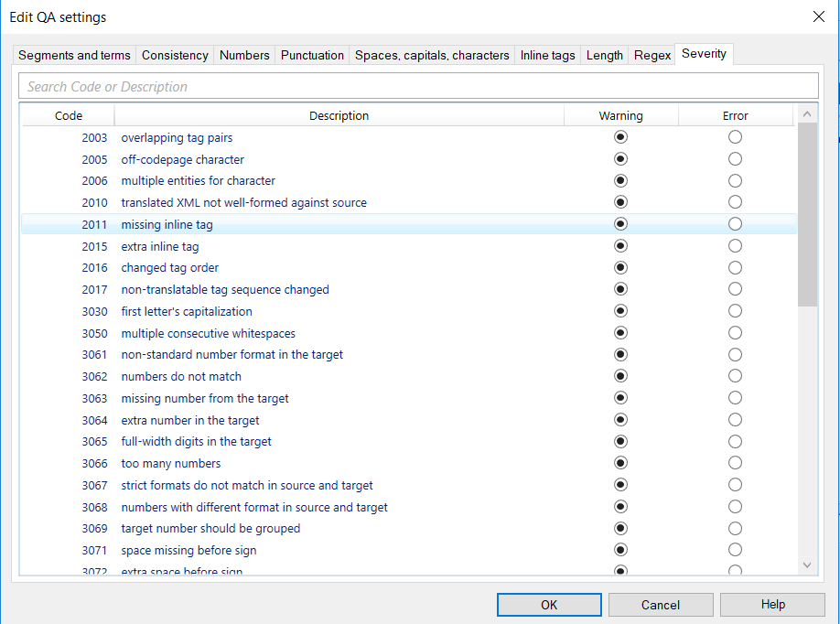Set off-codepage character to Error
The width and height of the screenshot is (840, 624).
[735, 159]
